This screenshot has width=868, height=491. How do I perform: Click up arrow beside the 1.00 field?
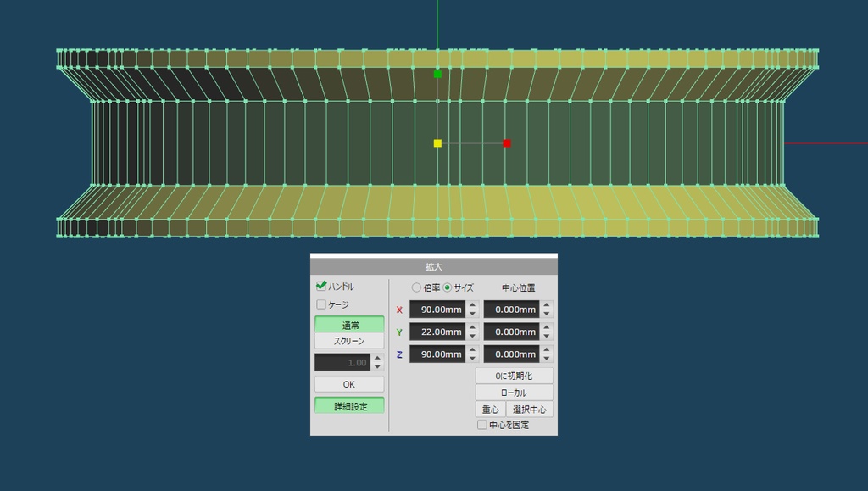point(377,358)
